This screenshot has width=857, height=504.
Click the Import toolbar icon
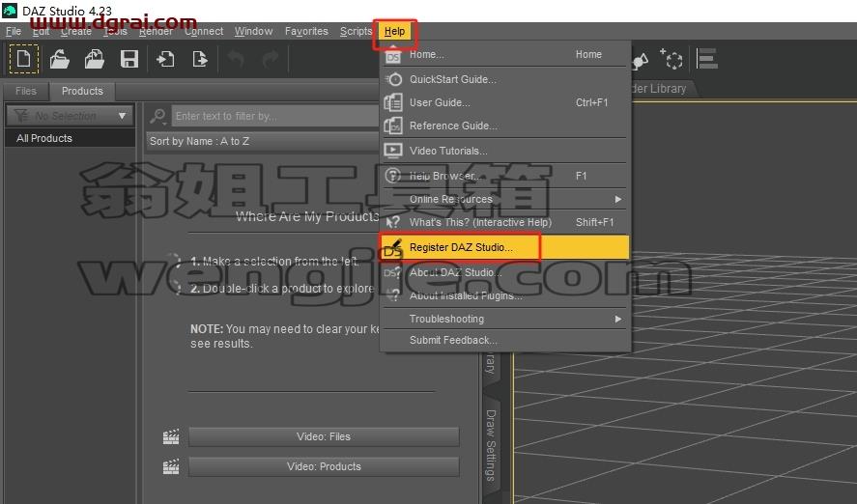pos(165,59)
